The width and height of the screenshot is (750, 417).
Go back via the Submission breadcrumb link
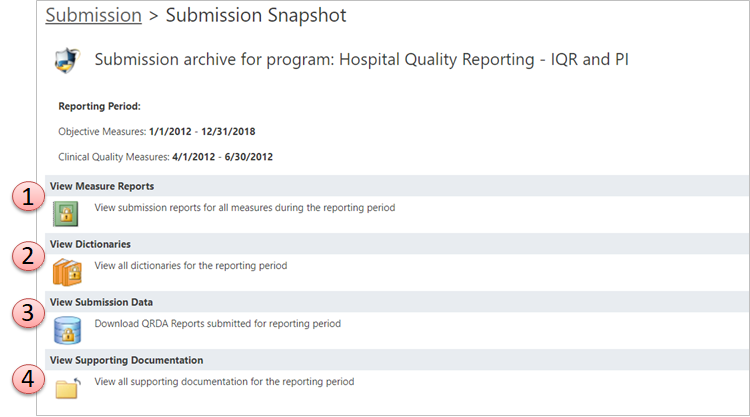pyautogui.click(x=94, y=15)
